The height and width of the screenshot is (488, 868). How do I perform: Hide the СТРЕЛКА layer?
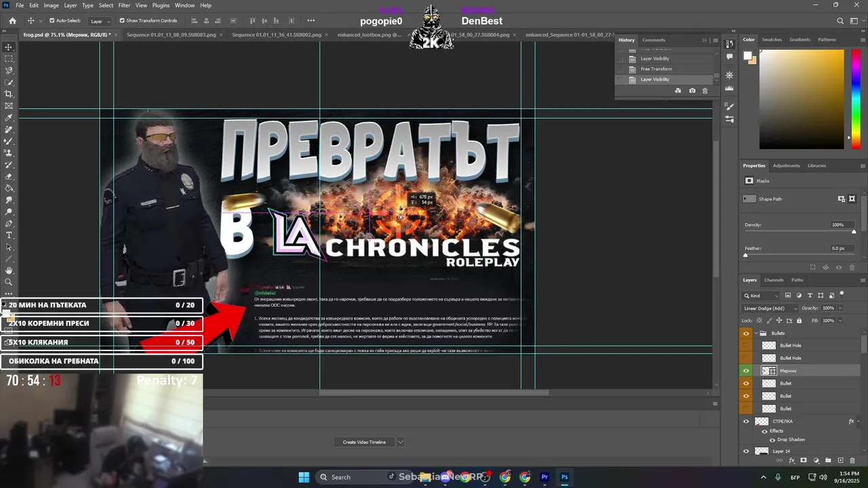click(x=747, y=422)
